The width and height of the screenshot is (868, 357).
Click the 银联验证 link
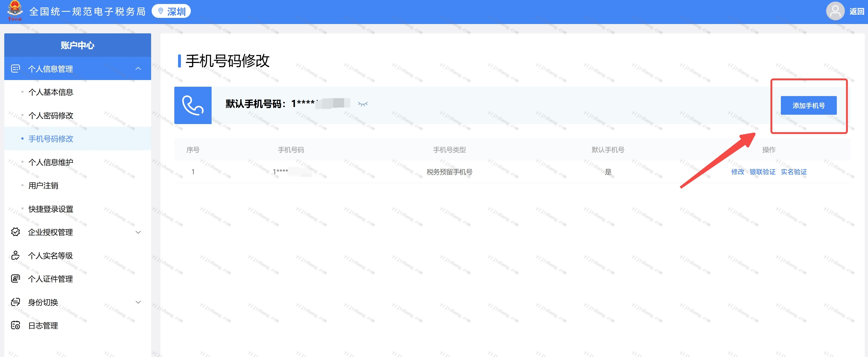click(x=762, y=172)
